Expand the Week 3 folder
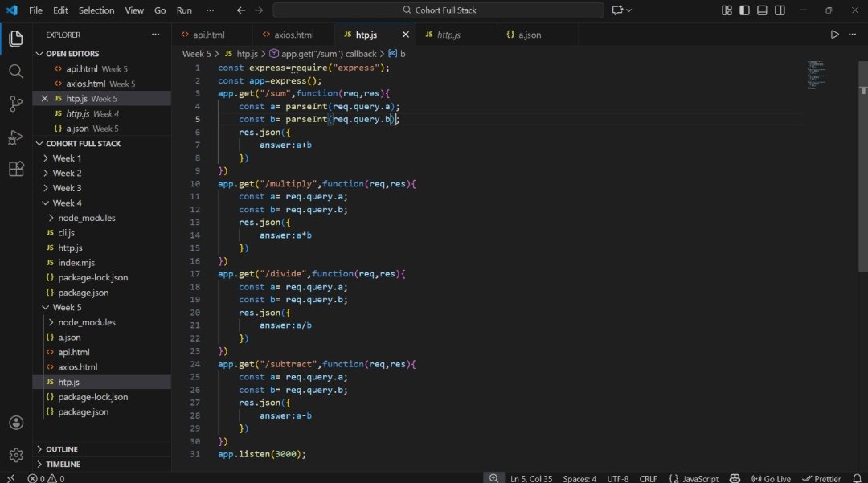This screenshot has height=483, width=868. click(x=102, y=188)
